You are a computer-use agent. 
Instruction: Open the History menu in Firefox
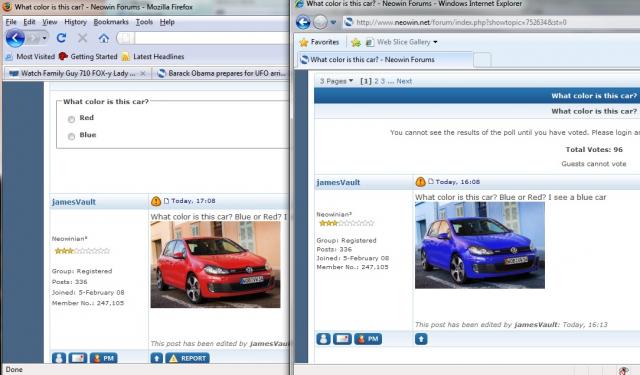(76, 22)
